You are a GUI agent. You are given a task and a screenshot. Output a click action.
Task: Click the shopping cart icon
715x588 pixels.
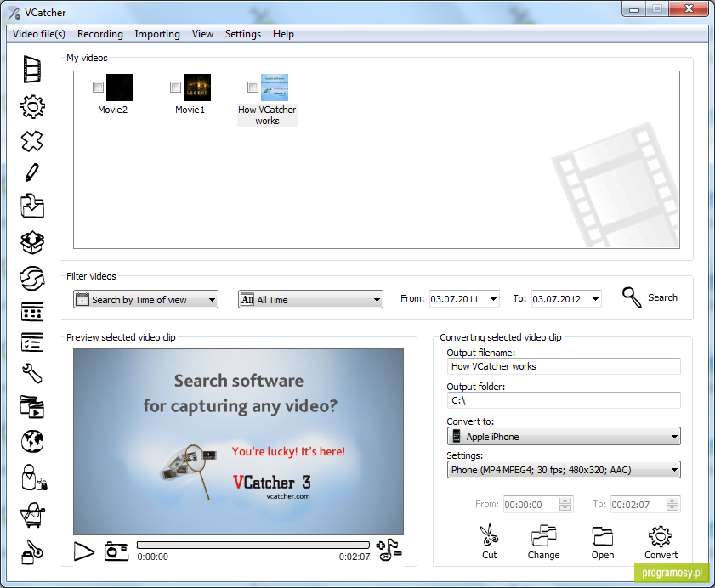point(32,515)
